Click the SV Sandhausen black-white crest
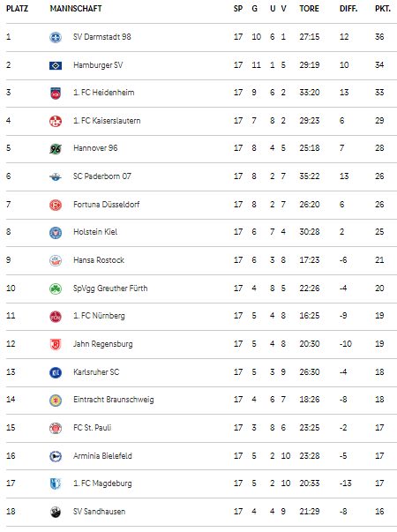This screenshot has height=532, width=397. tap(56, 512)
